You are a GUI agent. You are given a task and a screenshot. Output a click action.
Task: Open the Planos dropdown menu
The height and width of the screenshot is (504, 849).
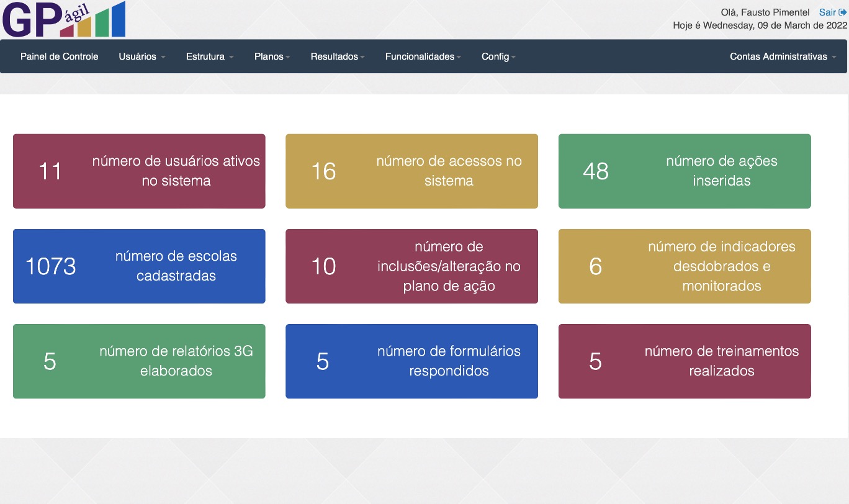click(x=272, y=56)
